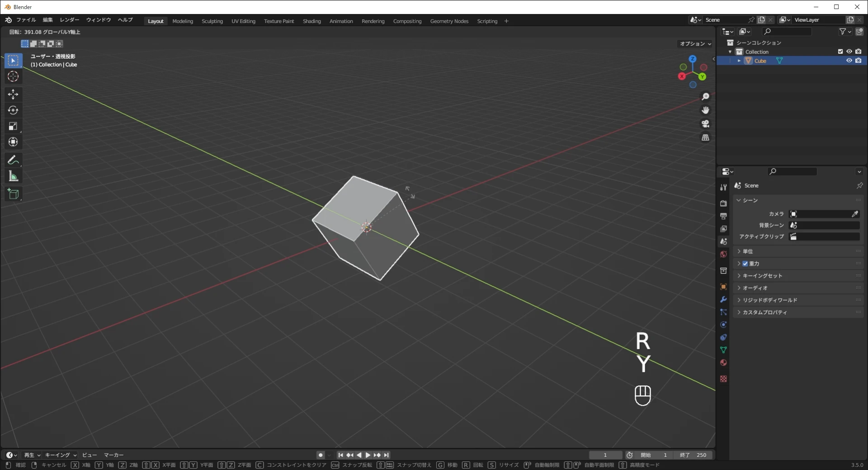Open the Render properties tab
Screen dimensions: 868x470
(723, 203)
